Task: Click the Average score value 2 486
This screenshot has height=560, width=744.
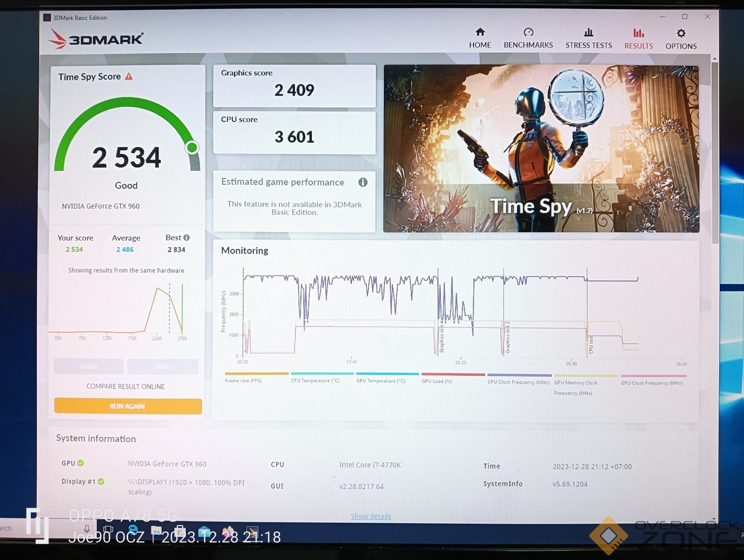Action: [125, 249]
